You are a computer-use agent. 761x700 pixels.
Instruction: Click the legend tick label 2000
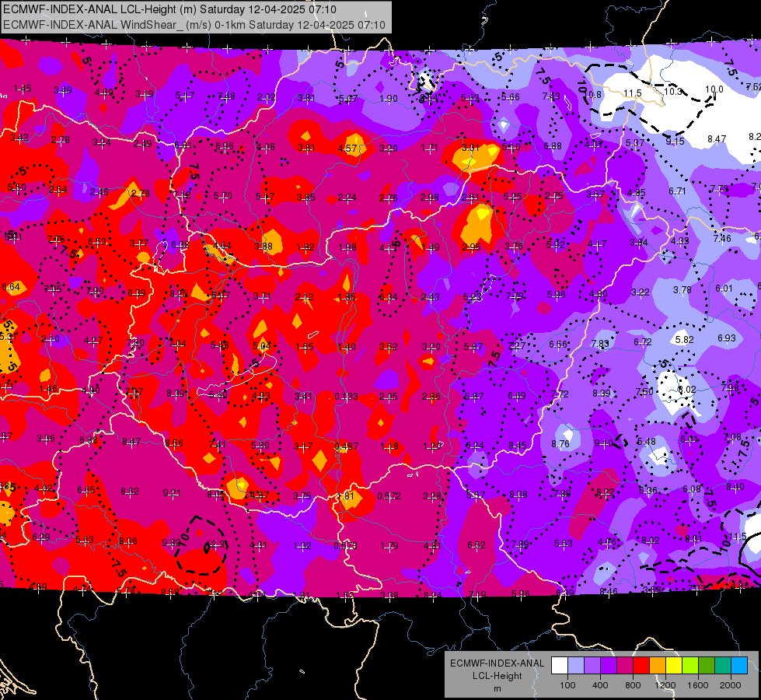point(731,685)
